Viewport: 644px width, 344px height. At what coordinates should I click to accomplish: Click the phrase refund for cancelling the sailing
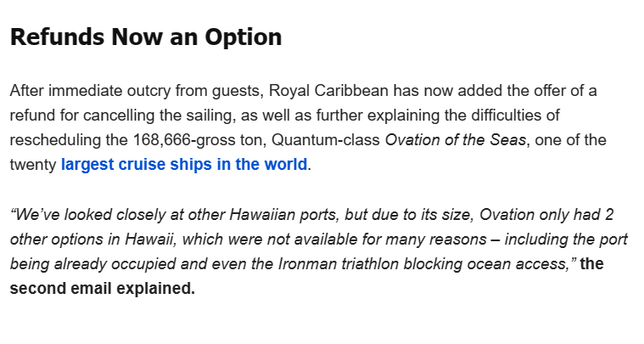(x=123, y=116)
